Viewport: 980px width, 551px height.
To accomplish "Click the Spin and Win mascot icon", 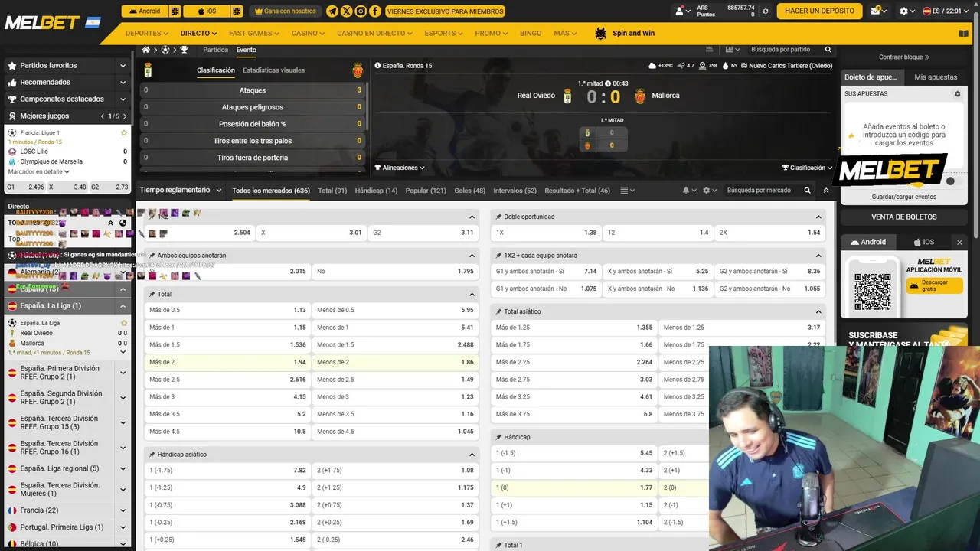I will coord(601,34).
